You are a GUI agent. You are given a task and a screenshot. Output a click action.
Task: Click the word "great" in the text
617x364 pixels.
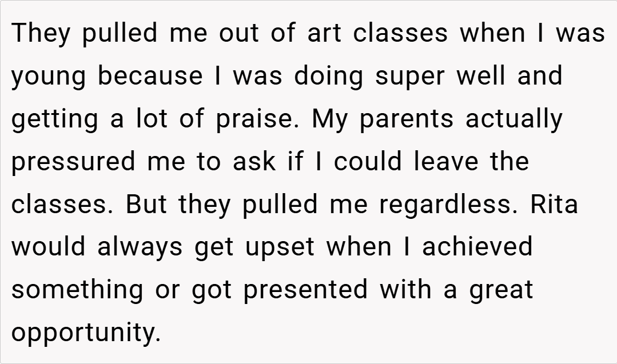coord(501,290)
